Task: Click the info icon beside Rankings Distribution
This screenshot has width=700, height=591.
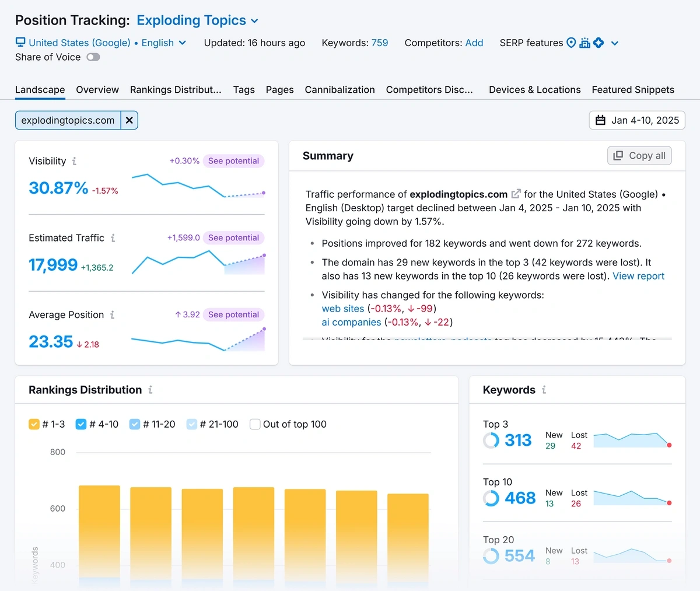Action: click(x=150, y=390)
